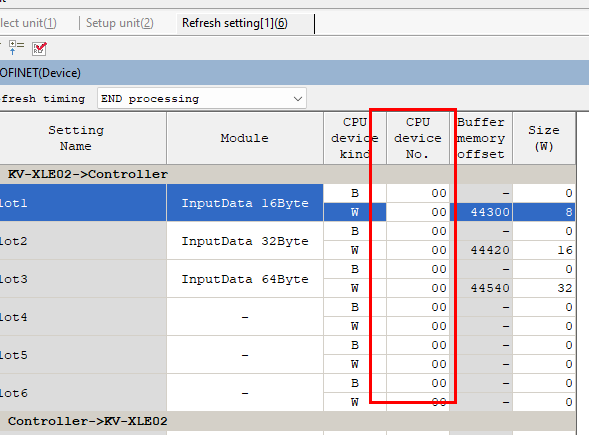589x435 pixels.
Task: Click the B device kind cell of lot4
Action: click(x=355, y=307)
